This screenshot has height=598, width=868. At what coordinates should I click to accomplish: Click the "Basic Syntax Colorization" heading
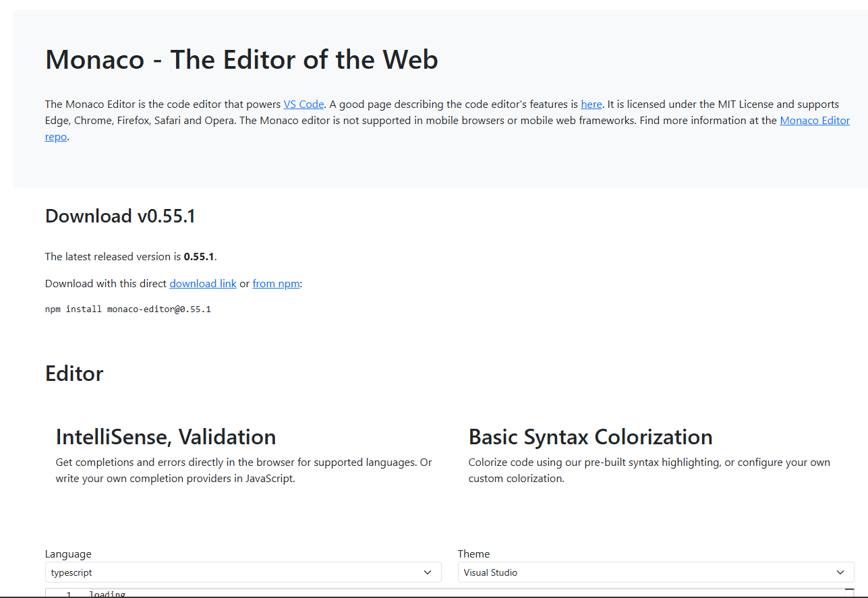point(591,437)
